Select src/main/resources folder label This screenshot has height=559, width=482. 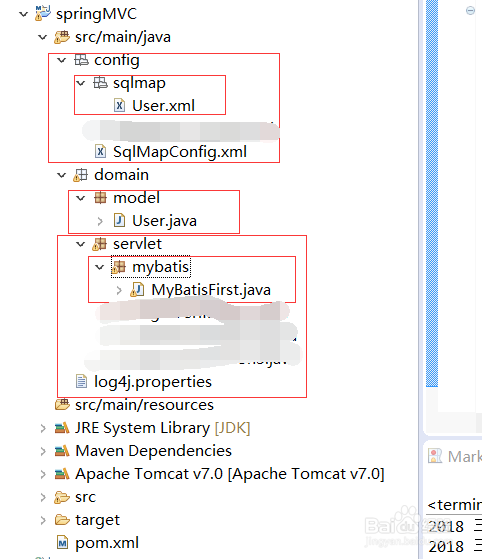[x=144, y=405]
